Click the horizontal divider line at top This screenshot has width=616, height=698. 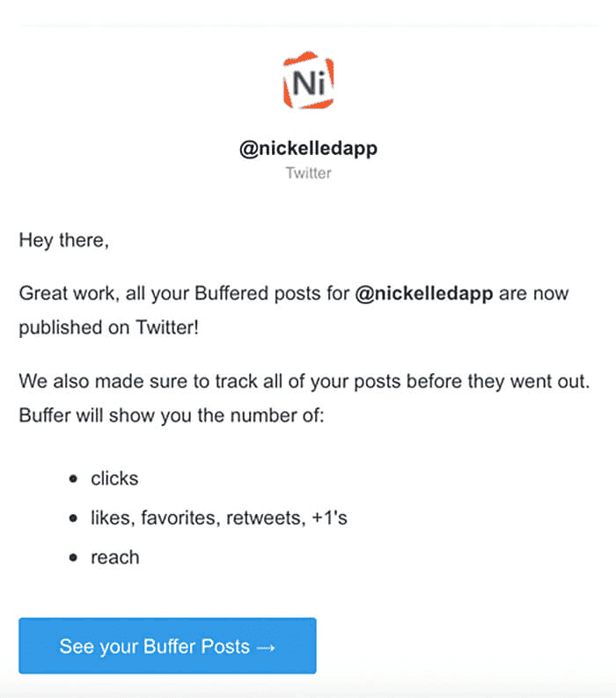[308, 26]
